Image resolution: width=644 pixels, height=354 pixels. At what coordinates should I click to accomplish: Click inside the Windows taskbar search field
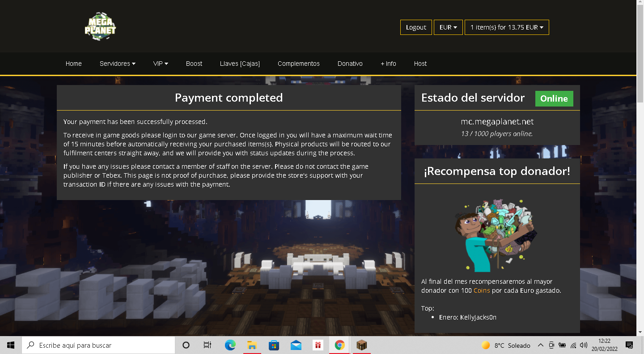coord(98,345)
